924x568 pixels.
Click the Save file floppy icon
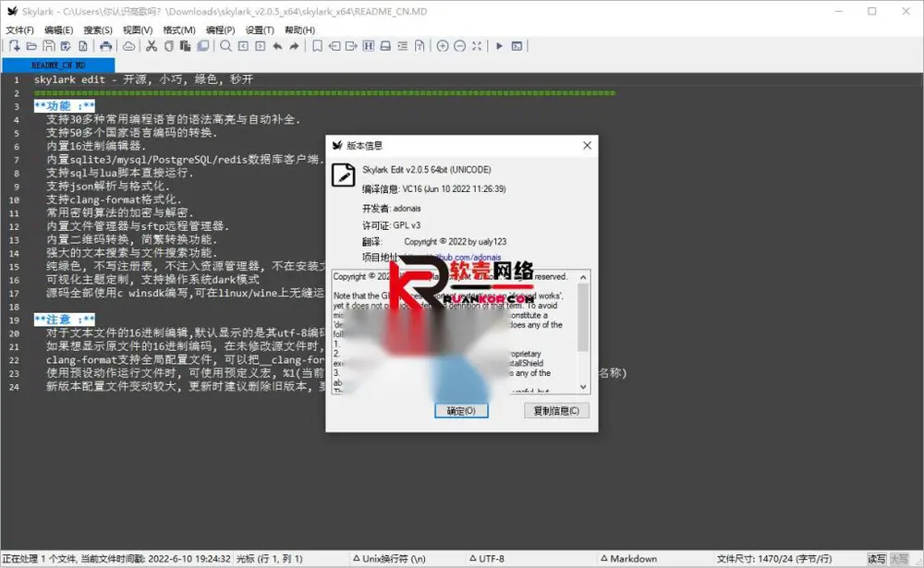pos(49,46)
